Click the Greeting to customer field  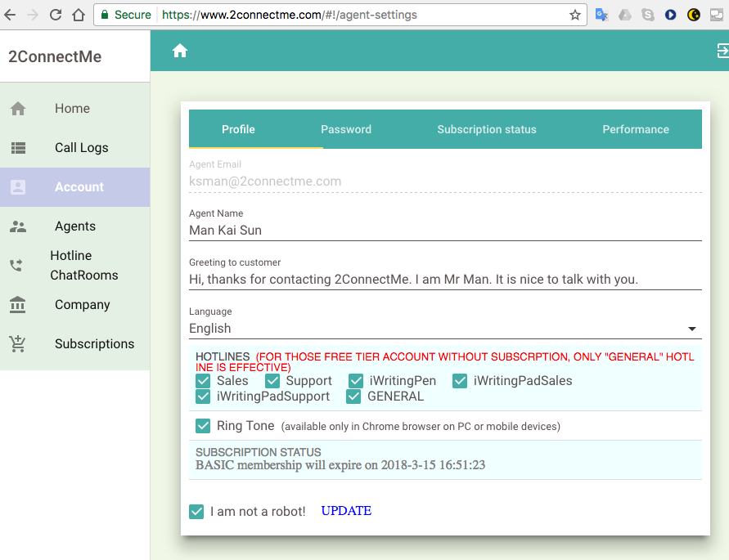(445, 280)
